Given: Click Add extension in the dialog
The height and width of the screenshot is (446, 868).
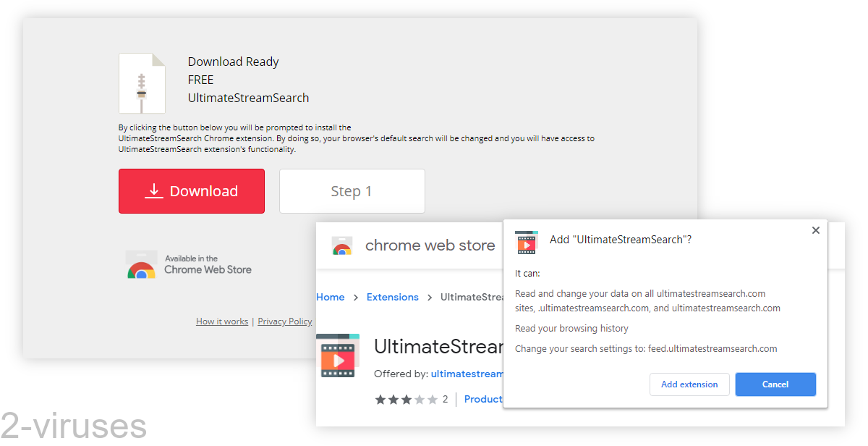Looking at the screenshot, I should pos(689,384).
